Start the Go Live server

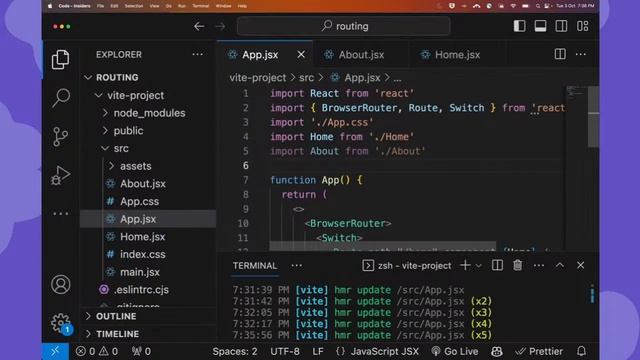(455, 351)
